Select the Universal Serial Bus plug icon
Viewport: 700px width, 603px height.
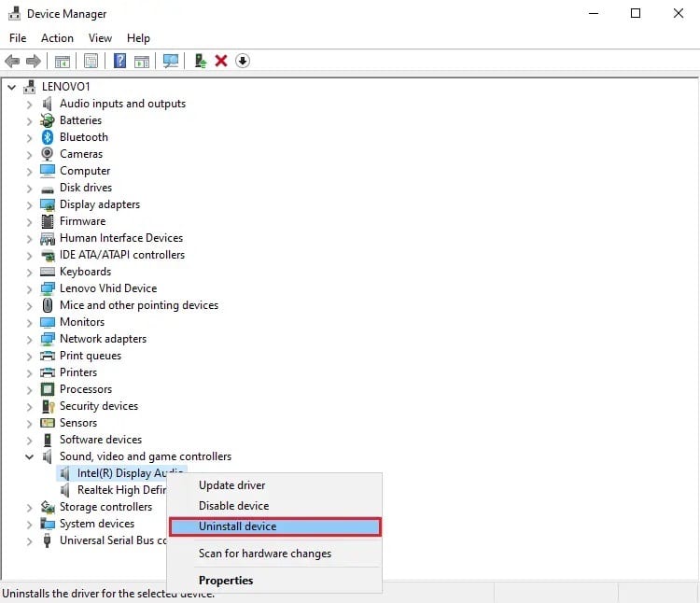47,540
